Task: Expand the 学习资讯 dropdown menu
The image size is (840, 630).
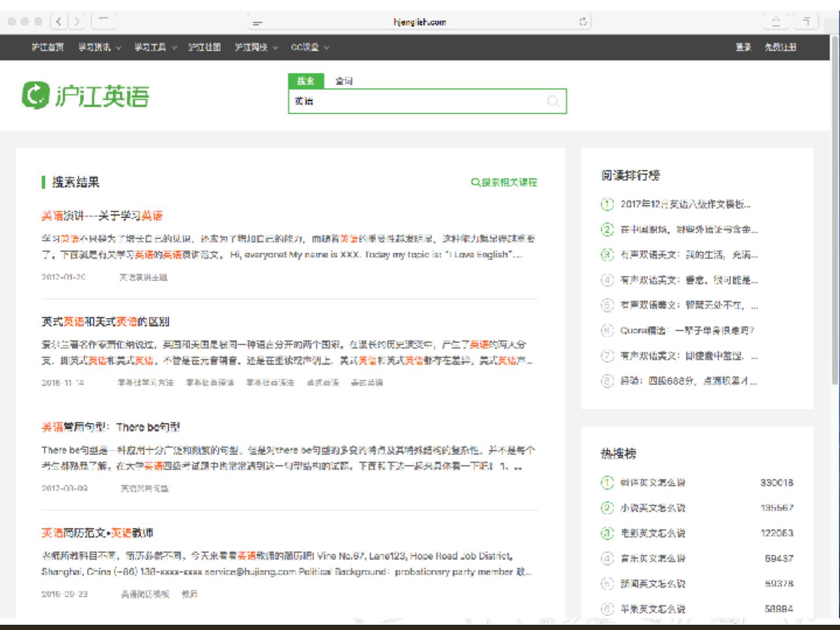Action: [99, 47]
